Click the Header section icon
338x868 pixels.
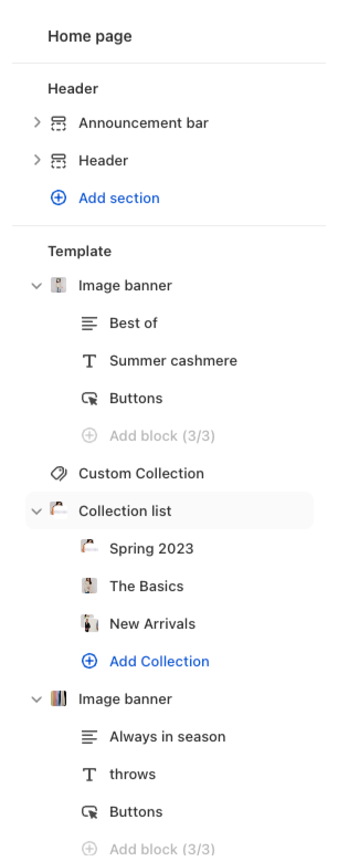point(59,161)
